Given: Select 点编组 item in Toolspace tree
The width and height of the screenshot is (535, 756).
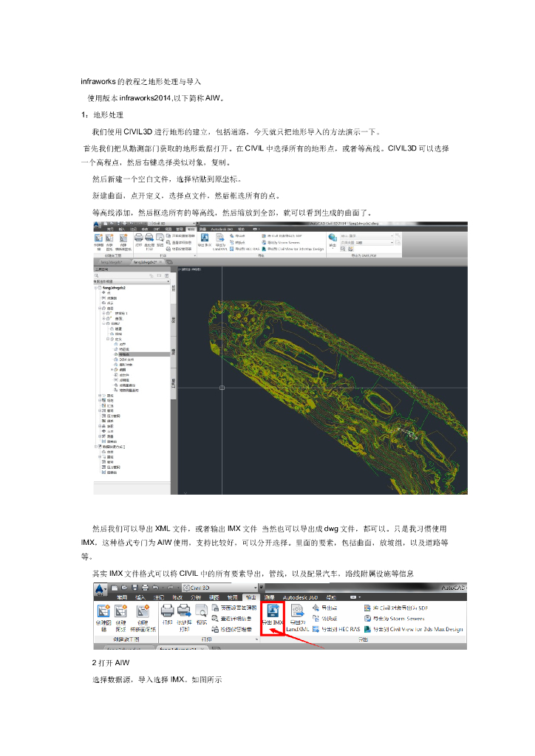Looking at the screenshot, I should (109, 298).
